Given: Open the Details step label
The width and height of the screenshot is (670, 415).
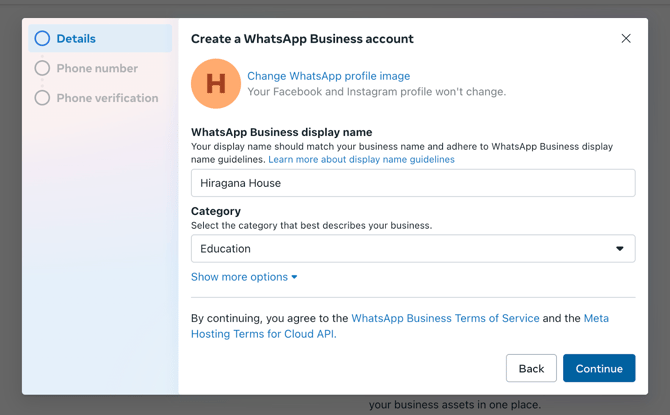Looking at the screenshot, I should (76, 39).
